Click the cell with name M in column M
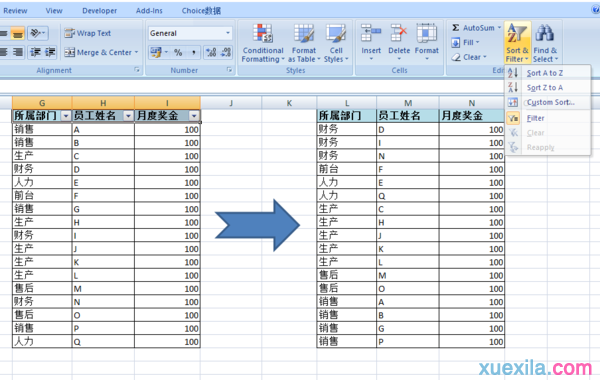Screen dimensions: 600x380 point(408,275)
